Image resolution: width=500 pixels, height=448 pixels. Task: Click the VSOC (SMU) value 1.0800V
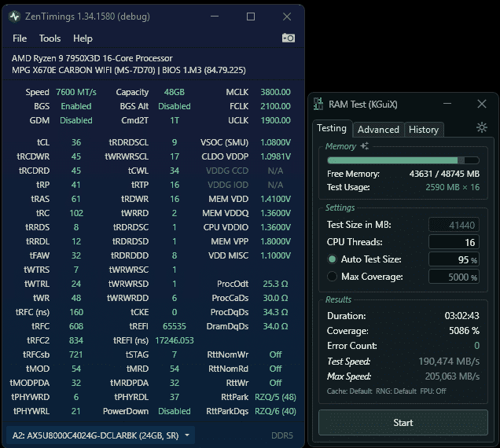pyautogui.click(x=275, y=142)
